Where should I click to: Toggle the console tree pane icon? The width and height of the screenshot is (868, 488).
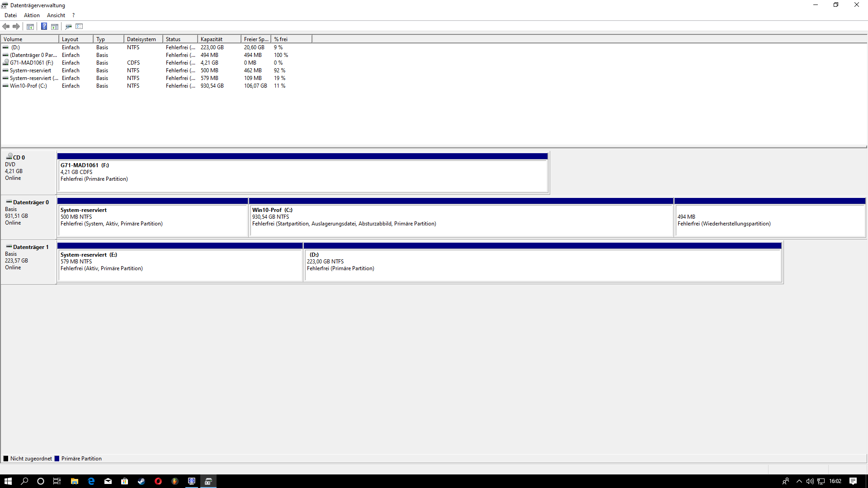click(x=30, y=26)
